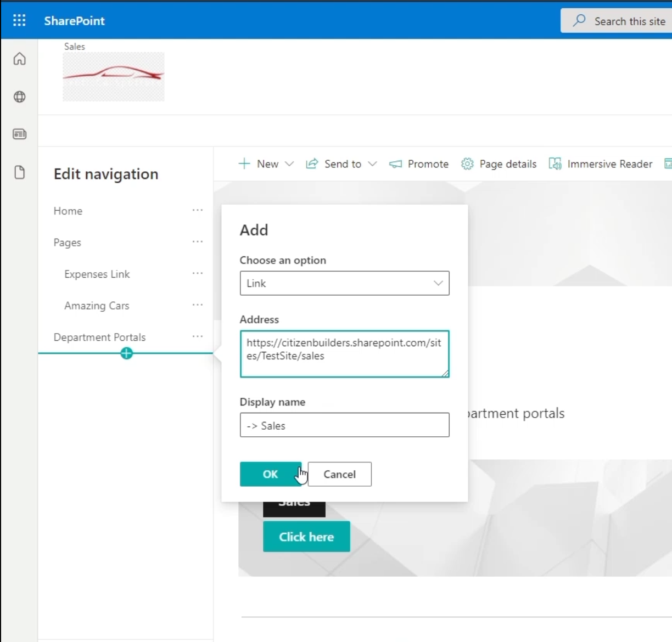Viewport: 672px width, 642px height.
Task: Open Page details from command bar
Action: click(x=499, y=164)
